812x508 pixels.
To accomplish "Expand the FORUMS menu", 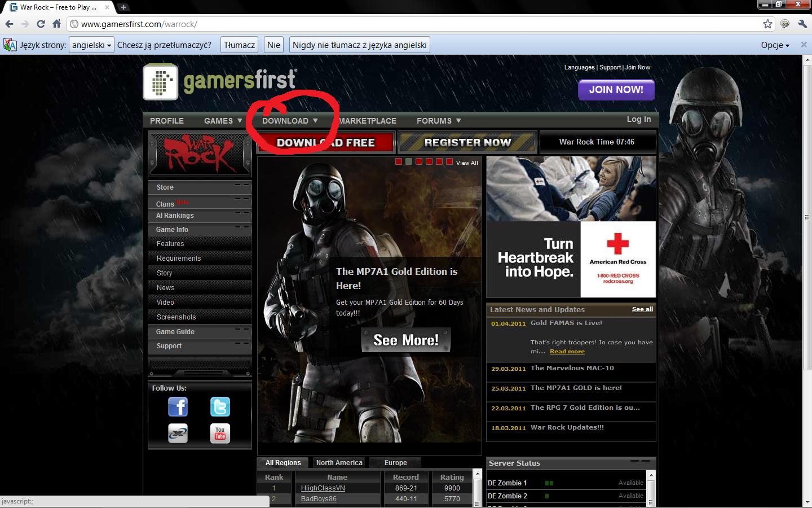I will point(439,121).
